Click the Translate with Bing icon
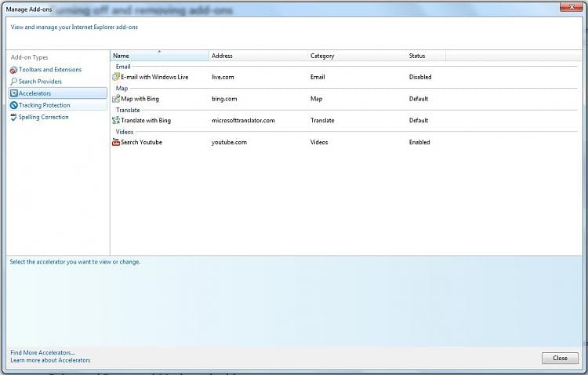Screen dimensions: 588x375 click(x=116, y=120)
